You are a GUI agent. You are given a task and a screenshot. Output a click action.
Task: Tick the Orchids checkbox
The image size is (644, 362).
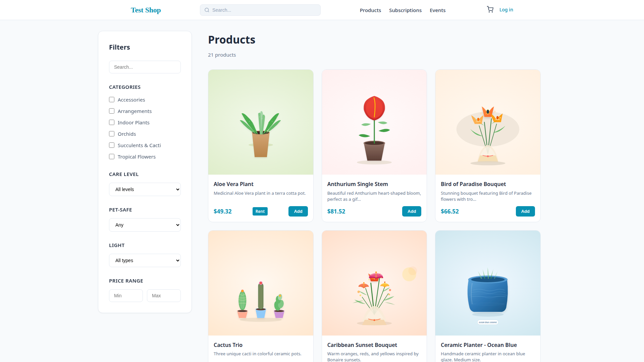tap(112, 134)
